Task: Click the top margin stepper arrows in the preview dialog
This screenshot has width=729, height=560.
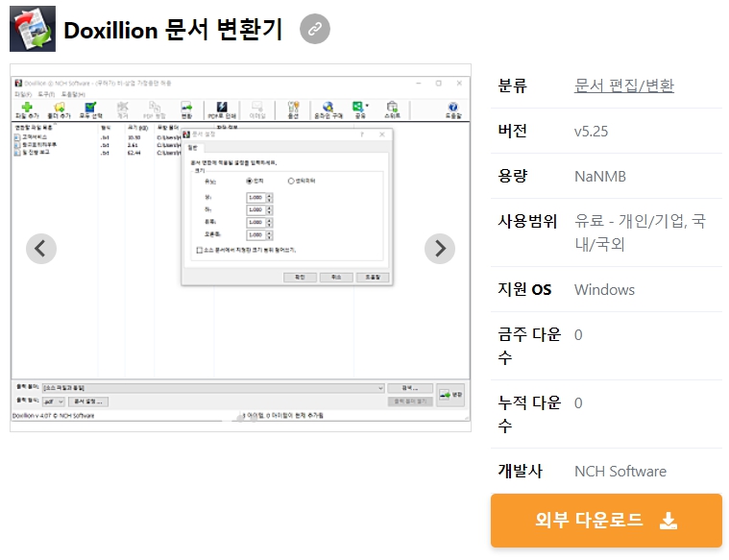Action: pos(269,198)
